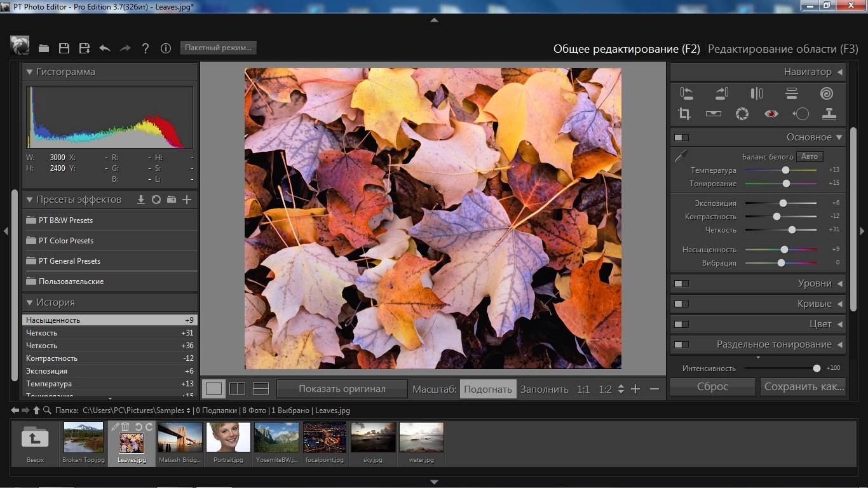This screenshot has width=868, height=488.
Task: Collapse the Пресеты эффектов panel
Action: click(29, 200)
